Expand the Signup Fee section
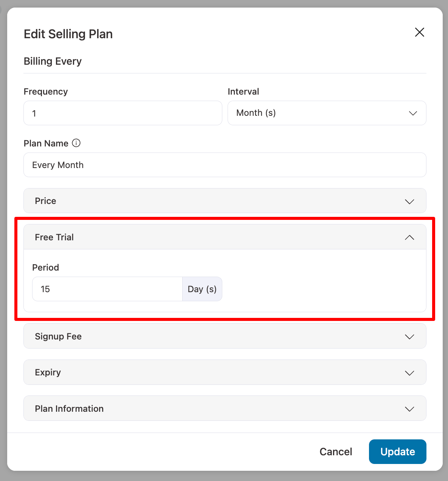The image size is (448, 481). pos(225,336)
